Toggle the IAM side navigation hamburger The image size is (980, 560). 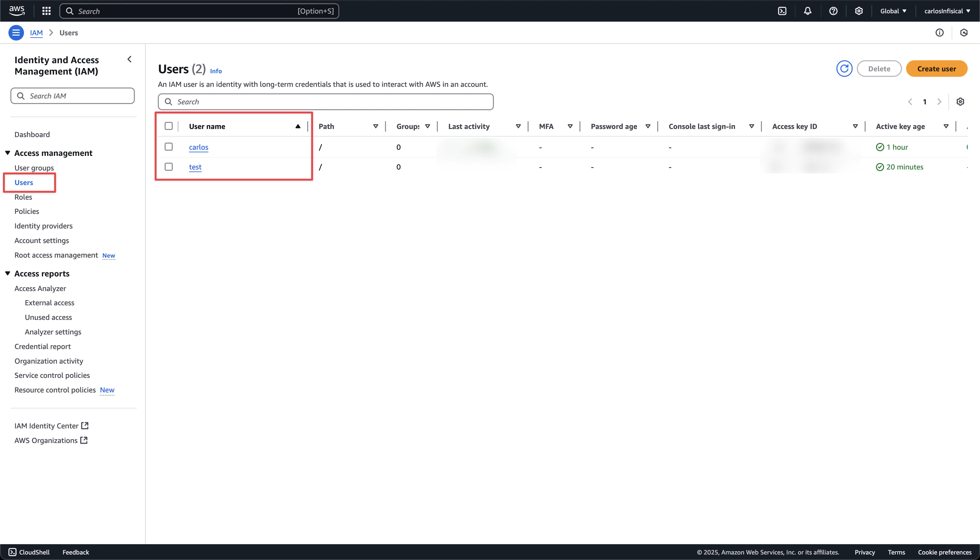point(16,33)
